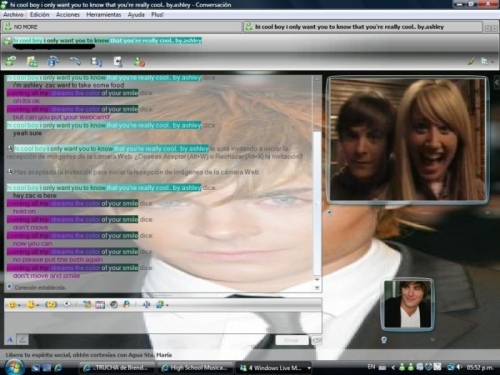Click the taskbar clock 05:52 p.m.
The image size is (500, 375).
[x=480, y=367]
